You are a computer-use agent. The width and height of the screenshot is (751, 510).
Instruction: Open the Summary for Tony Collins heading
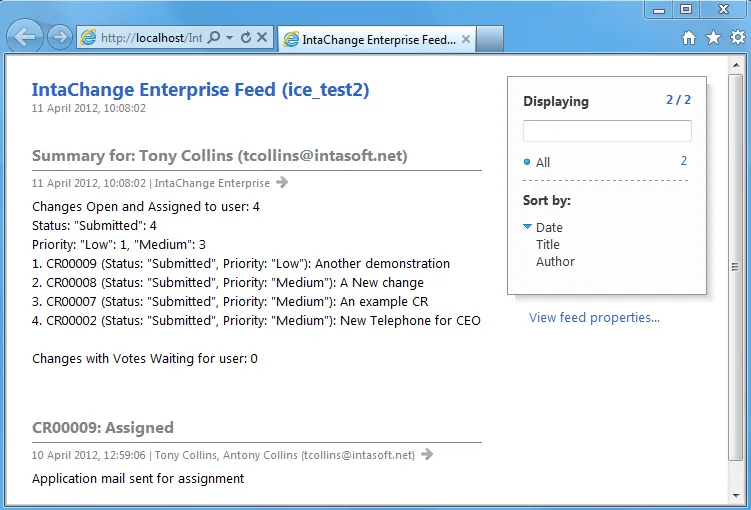coord(219,156)
